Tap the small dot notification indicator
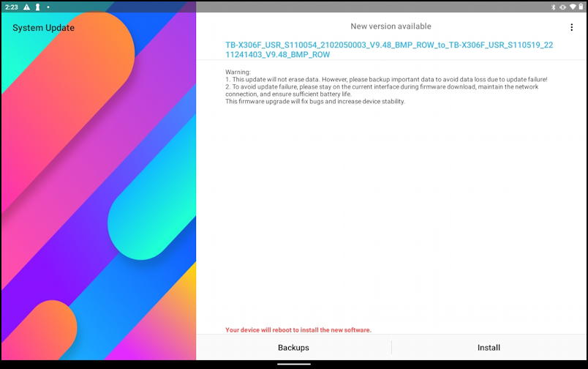588x369 pixels. [48, 7]
